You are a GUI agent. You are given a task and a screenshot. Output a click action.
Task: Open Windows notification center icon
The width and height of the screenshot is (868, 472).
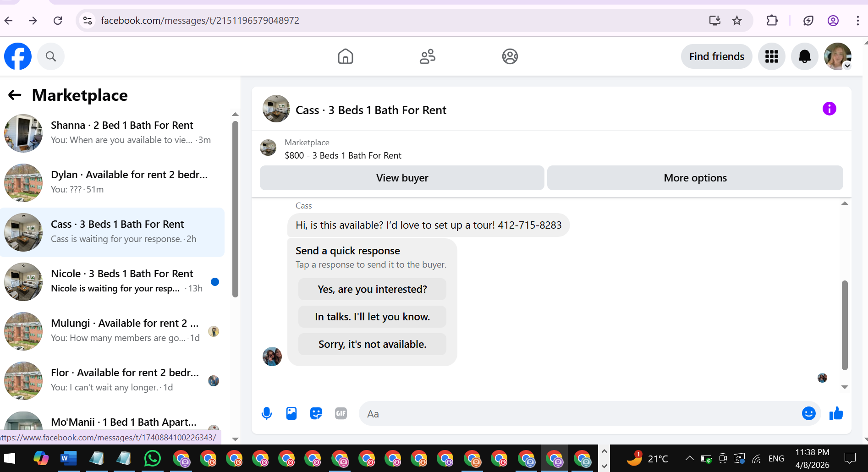pos(850,458)
